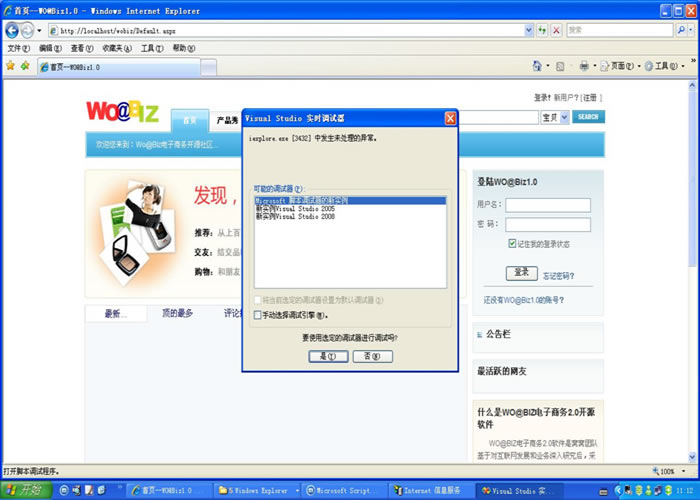Open search provider dropdown arrow
The image size is (700, 500).
coord(691,30)
